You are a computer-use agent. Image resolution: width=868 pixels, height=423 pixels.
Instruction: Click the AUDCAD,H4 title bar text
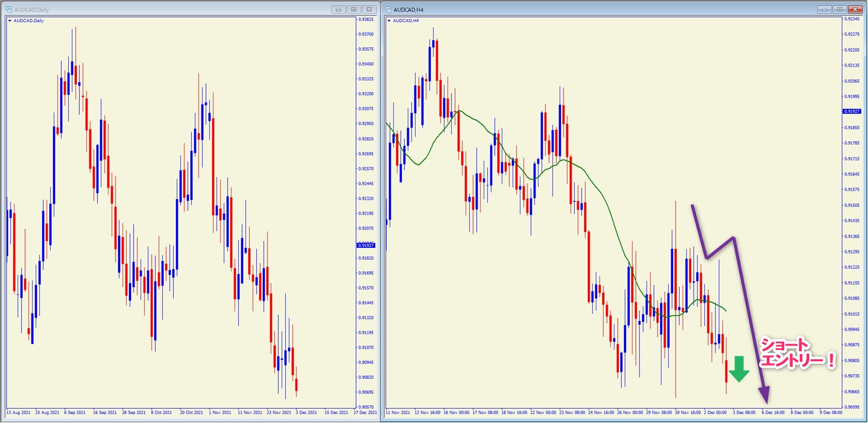(408, 10)
